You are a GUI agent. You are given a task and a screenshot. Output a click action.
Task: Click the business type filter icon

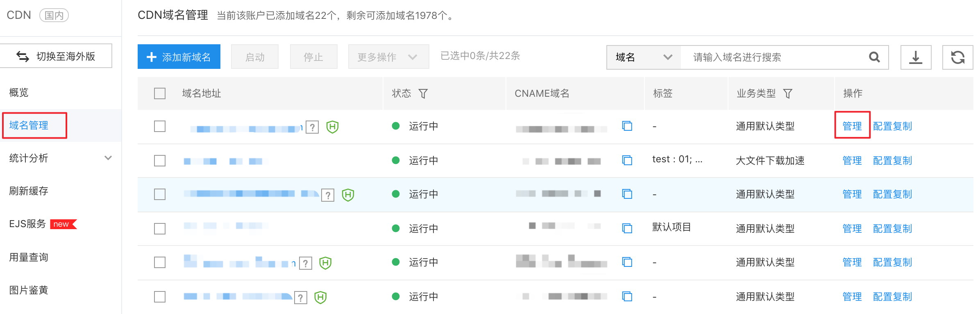pos(787,94)
